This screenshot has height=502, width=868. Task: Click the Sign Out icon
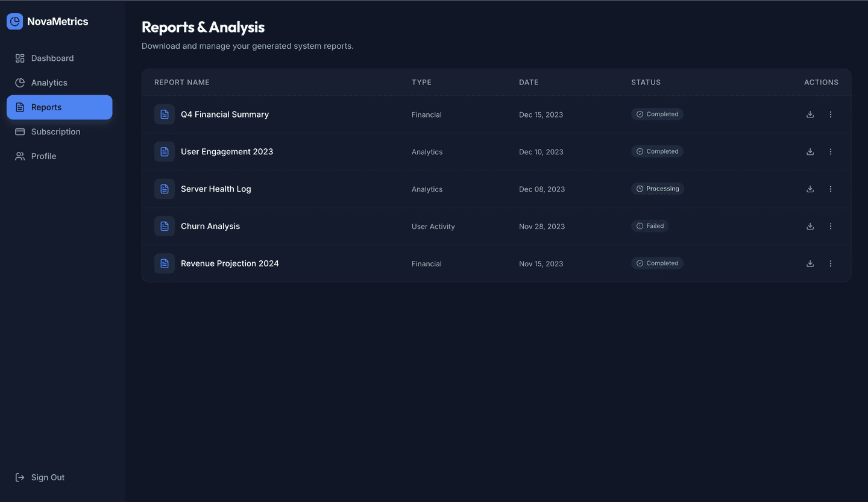coord(18,477)
